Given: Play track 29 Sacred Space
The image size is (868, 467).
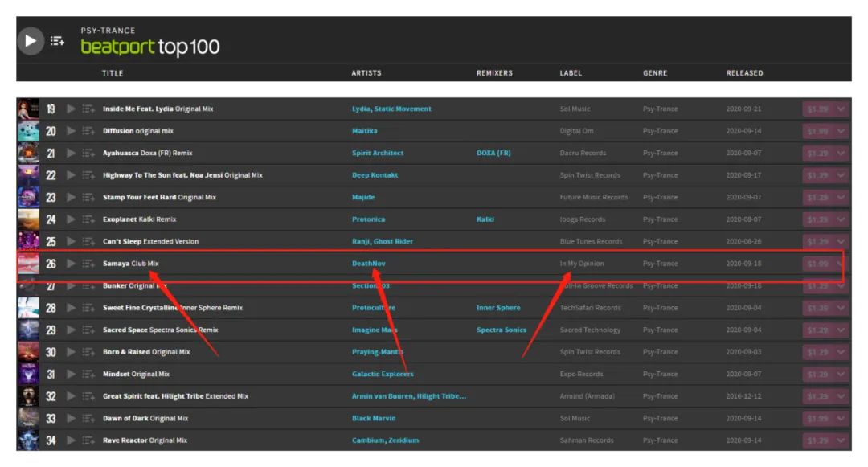Looking at the screenshot, I should (x=71, y=330).
